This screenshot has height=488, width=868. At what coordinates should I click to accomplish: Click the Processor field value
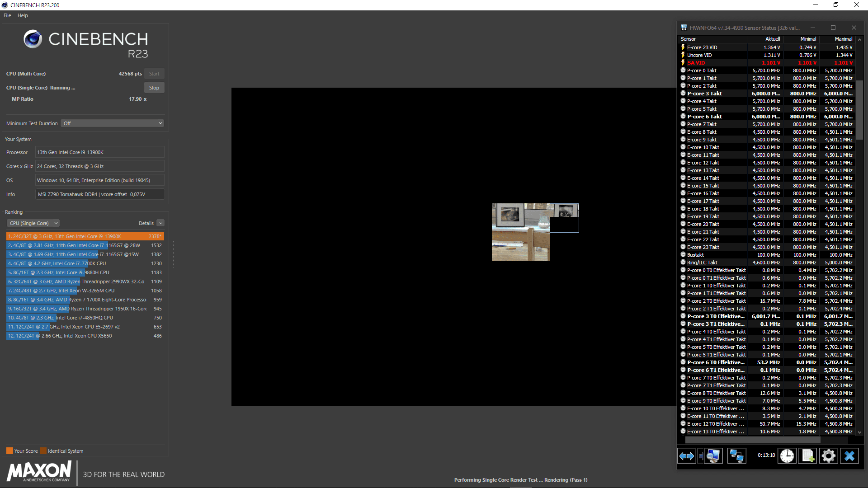pyautogui.click(x=100, y=152)
